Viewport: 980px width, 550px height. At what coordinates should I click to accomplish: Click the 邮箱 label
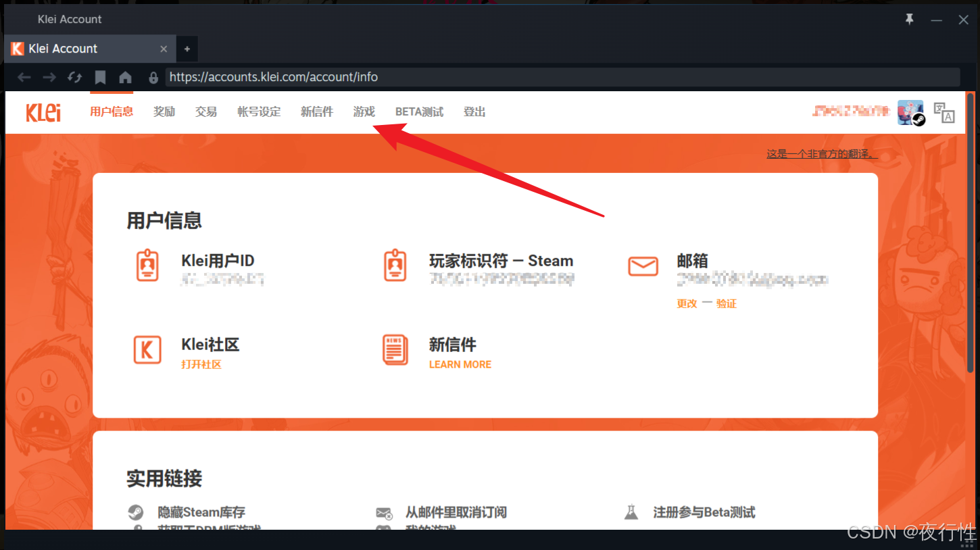[x=692, y=261]
